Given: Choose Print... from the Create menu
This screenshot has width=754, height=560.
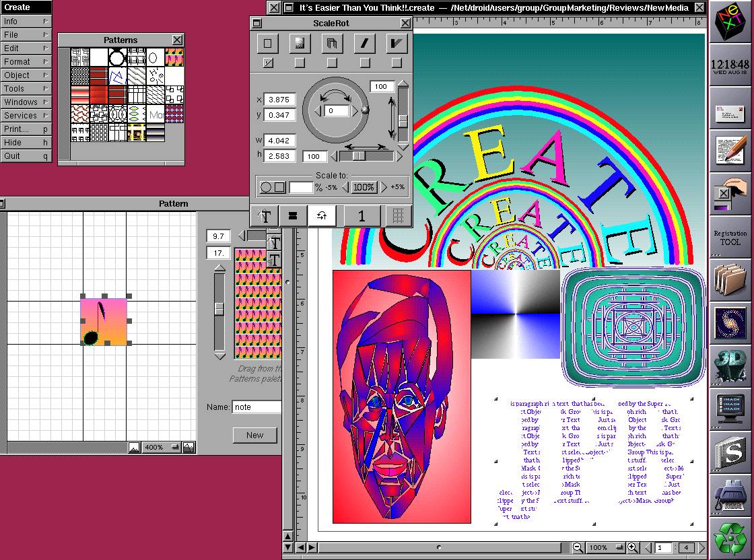Looking at the screenshot, I should pos(26,129).
